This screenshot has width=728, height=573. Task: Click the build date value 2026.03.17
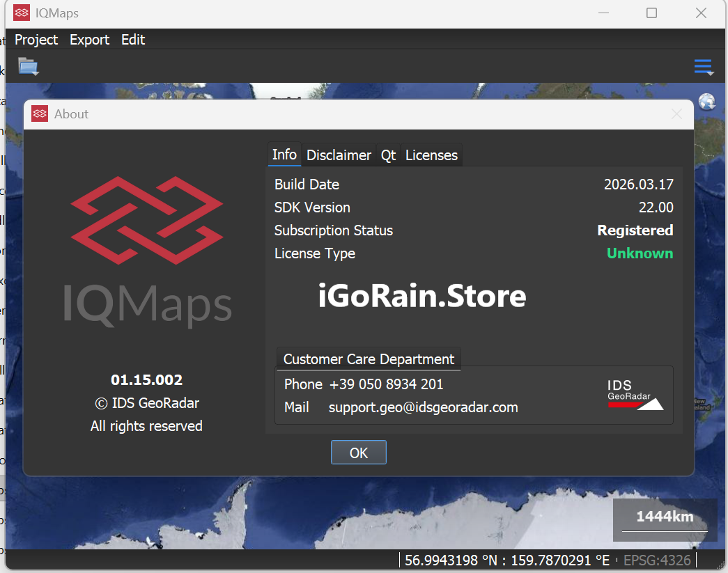(638, 185)
